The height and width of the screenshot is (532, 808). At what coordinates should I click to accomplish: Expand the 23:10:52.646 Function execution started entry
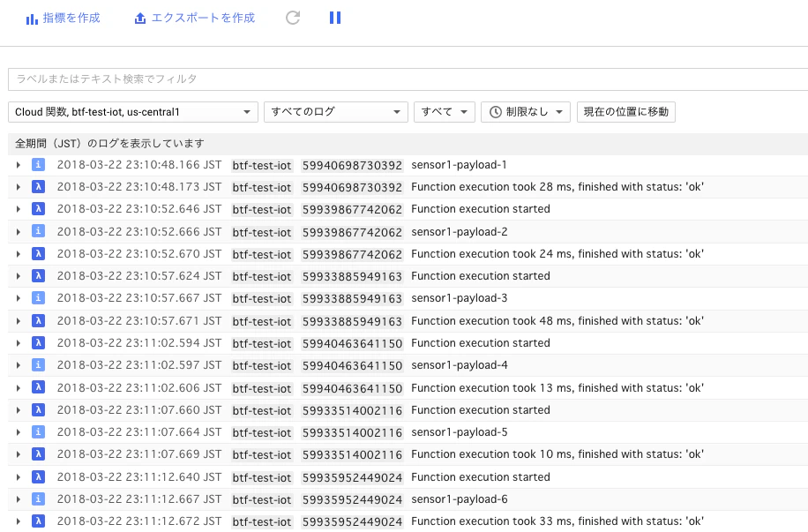point(19,209)
